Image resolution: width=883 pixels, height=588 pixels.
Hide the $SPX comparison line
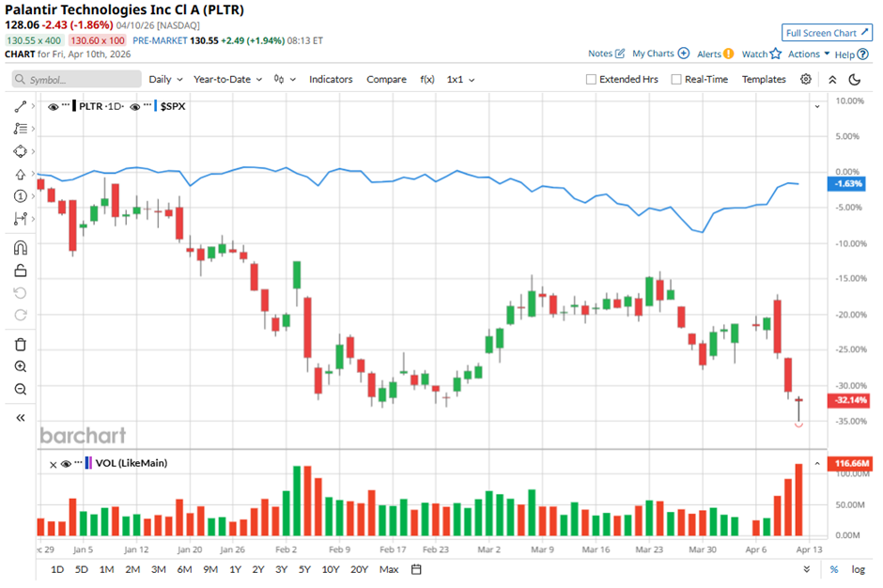click(135, 107)
